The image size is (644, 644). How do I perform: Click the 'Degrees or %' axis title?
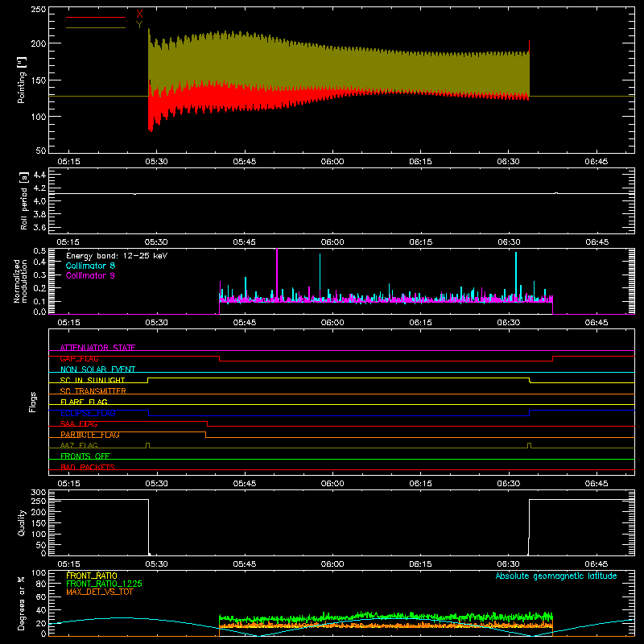point(22,603)
